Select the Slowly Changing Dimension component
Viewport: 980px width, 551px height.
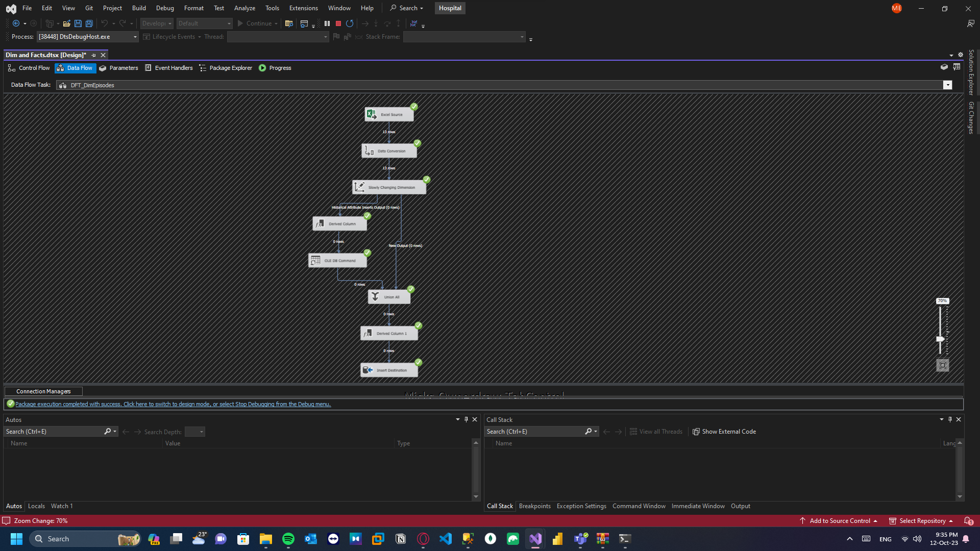(x=389, y=187)
